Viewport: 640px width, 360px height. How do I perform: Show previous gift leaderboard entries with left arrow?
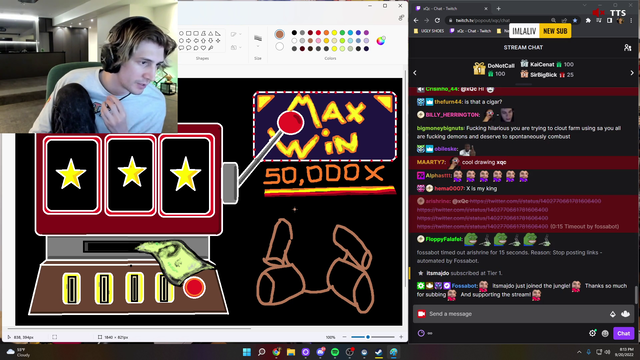coord(415,73)
